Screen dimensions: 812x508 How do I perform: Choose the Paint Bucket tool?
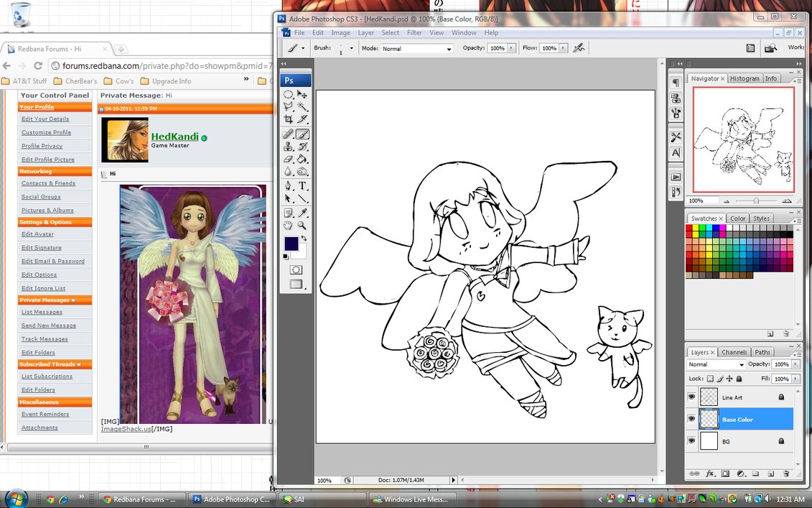tap(303, 159)
